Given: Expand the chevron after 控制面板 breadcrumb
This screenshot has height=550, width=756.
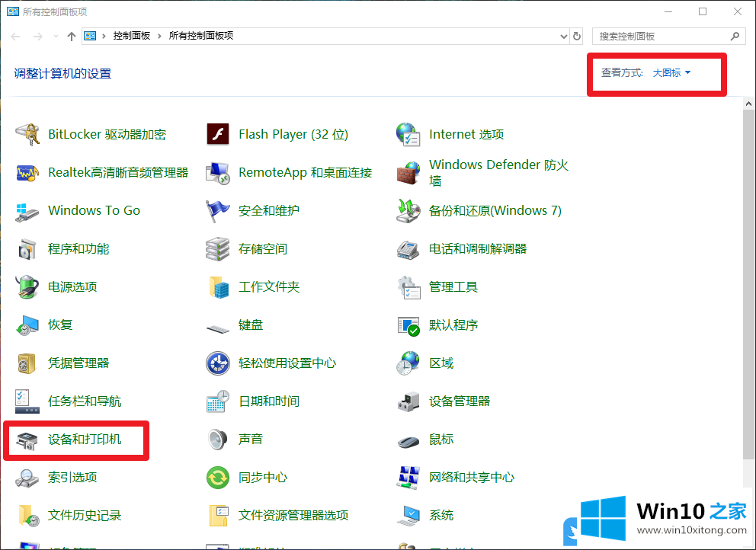Looking at the screenshot, I should coord(159,36).
